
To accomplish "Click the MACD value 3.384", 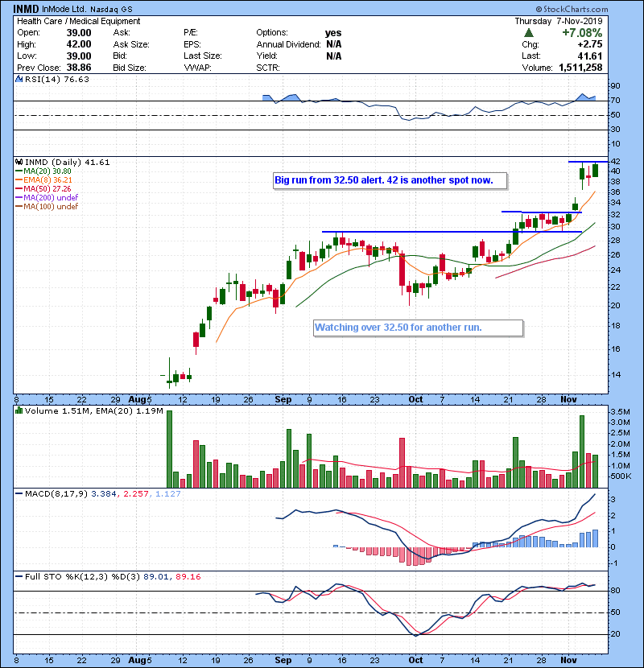I will [x=104, y=494].
